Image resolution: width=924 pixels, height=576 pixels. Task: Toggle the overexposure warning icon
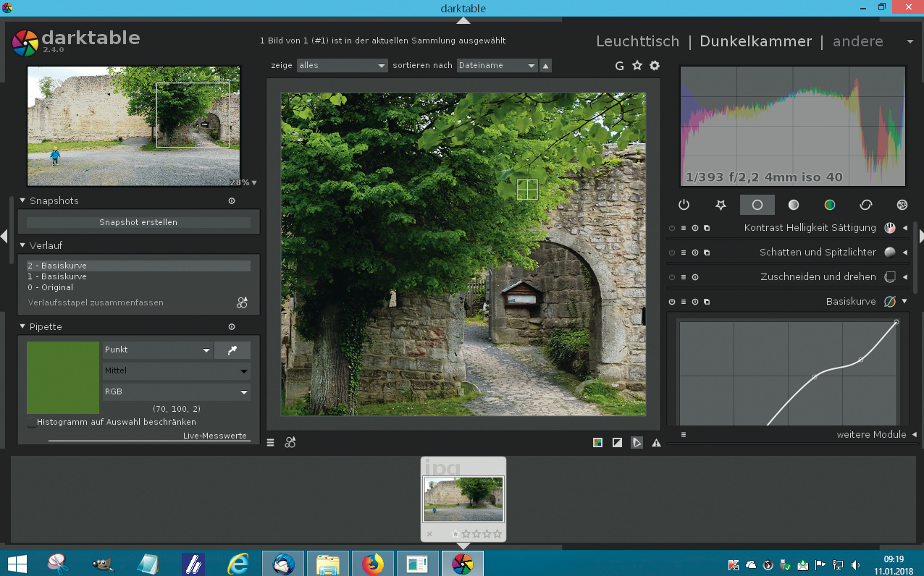617,443
